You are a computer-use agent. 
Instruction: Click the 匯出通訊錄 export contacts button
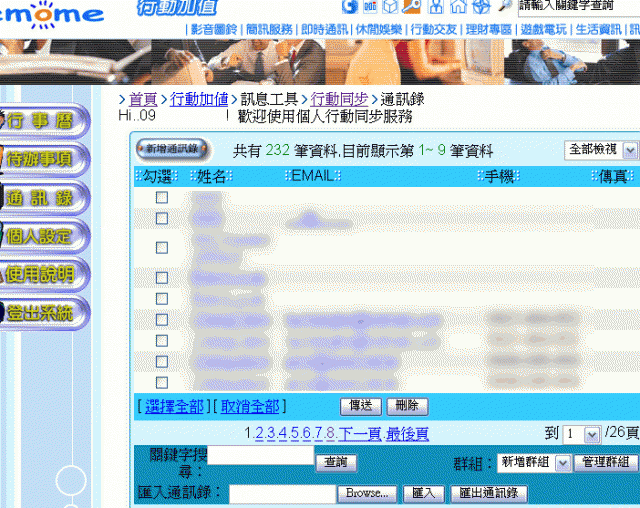point(489,494)
